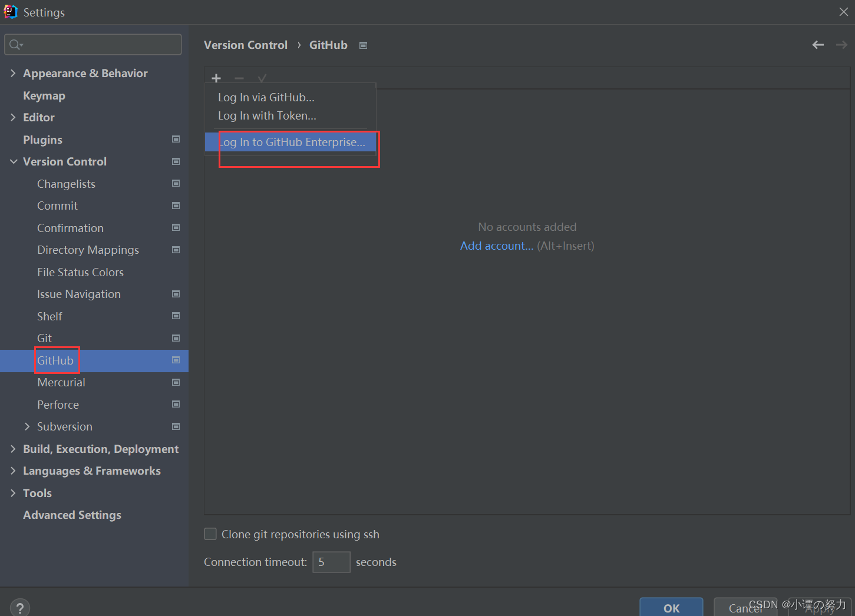Click the project icon next to Git

point(176,338)
